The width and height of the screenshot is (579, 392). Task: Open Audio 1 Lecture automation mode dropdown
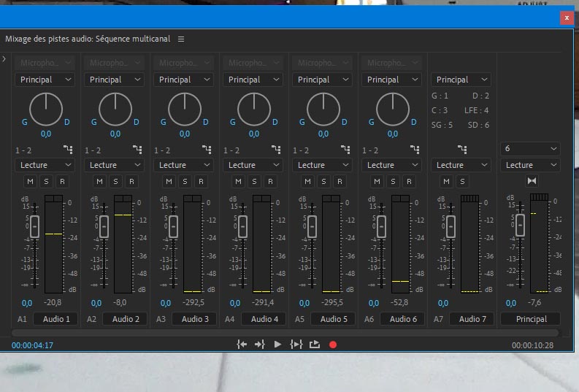coord(45,165)
